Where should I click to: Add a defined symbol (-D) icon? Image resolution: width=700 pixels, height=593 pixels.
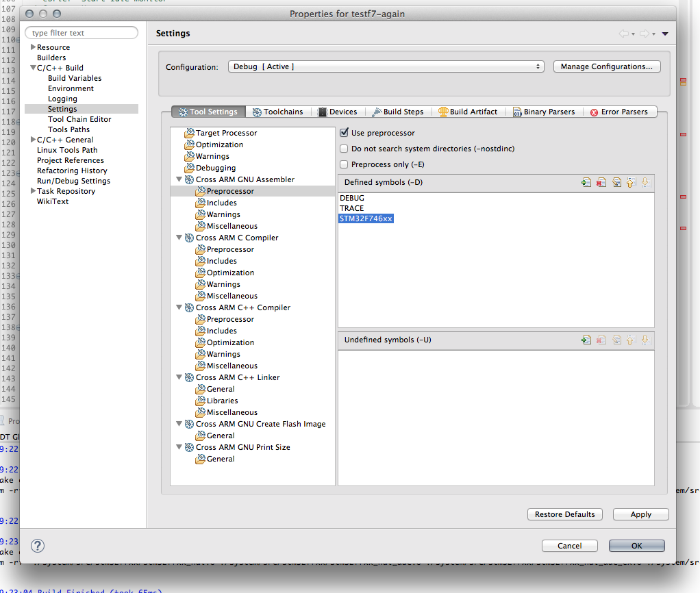(586, 182)
